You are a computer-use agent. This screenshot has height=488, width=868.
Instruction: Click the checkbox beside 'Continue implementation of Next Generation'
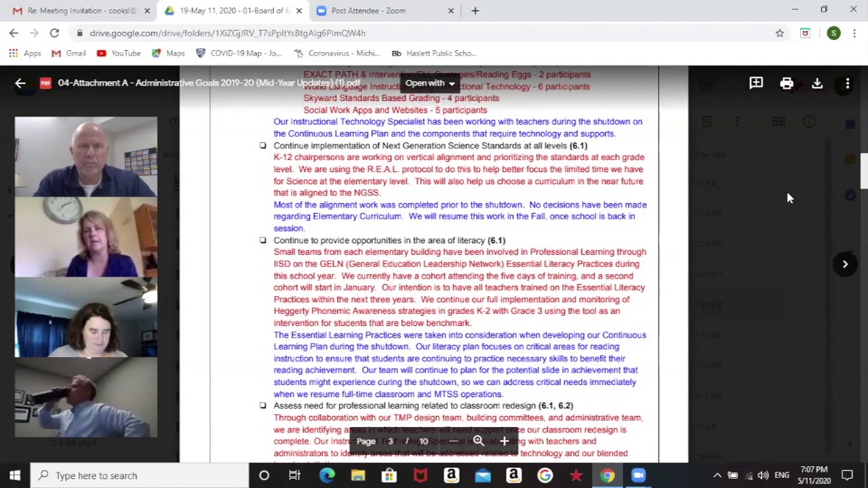[x=263, y=146]
